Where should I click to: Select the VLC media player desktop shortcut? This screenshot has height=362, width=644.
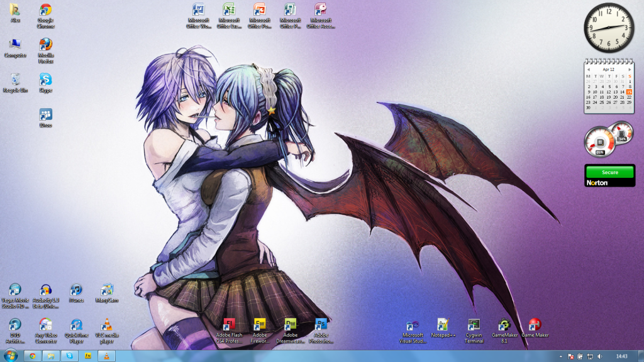click(x=107, y=331)
